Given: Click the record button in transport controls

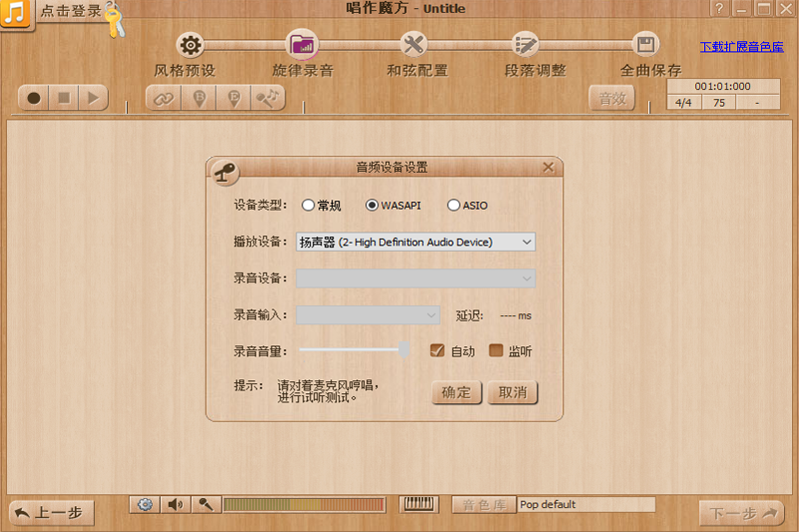Looking at the screenshot, I should (x=34, y=98).
